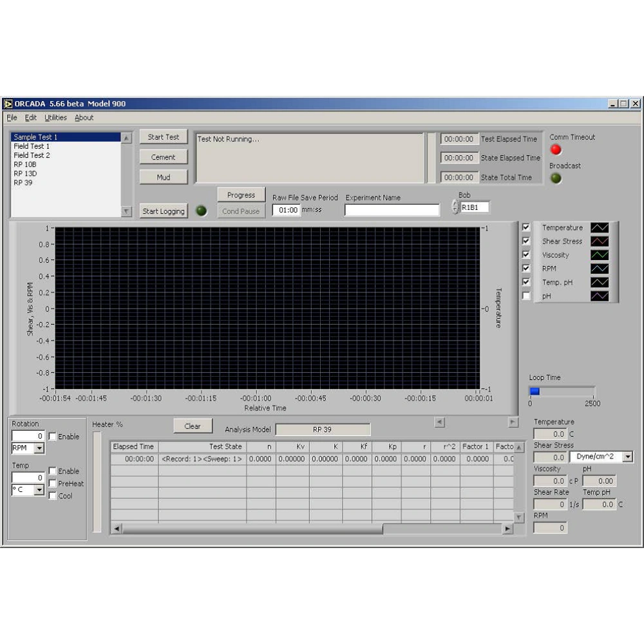644x644 pixels.
Task: Check the pH plot visibility checkbox
Action: [x=526, y=296]
